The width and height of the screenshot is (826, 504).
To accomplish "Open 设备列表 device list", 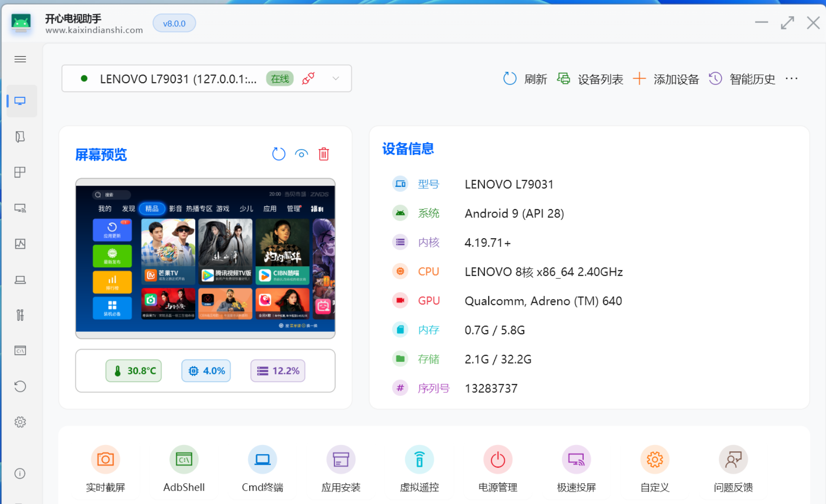I will coord(590,79).
